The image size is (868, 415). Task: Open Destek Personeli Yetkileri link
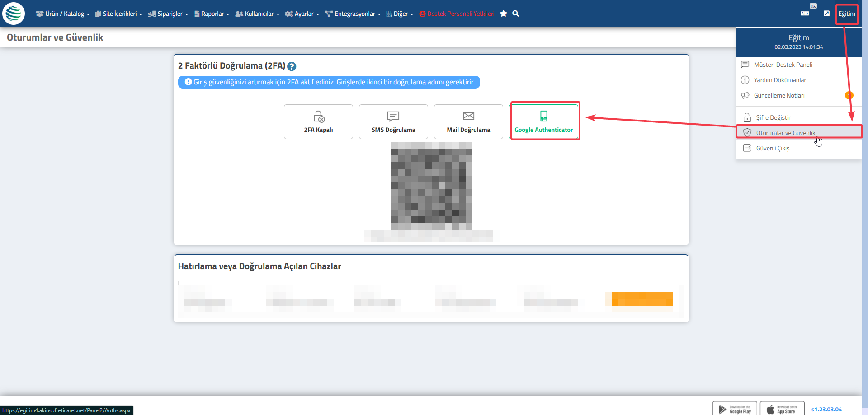(457, 14)
